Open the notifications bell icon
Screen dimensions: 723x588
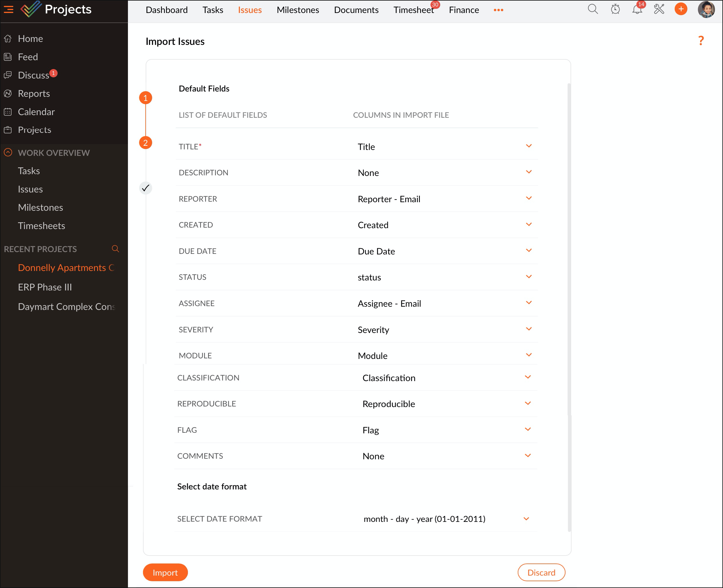click(637, 9)
